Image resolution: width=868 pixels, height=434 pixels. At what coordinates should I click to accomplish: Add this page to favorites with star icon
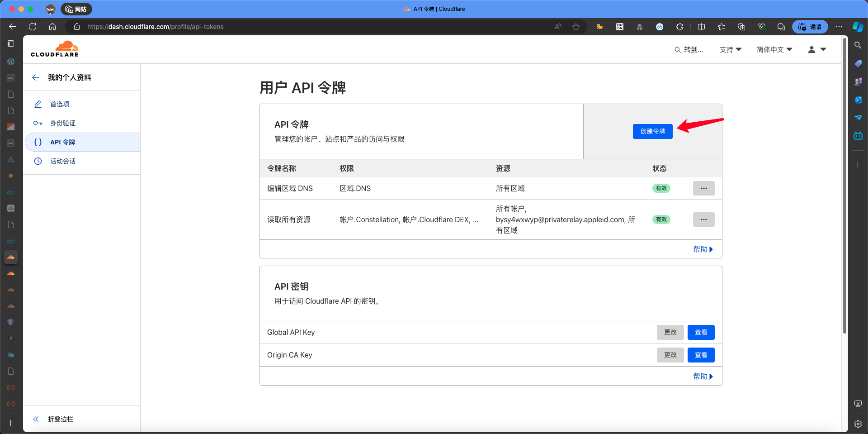576,27
